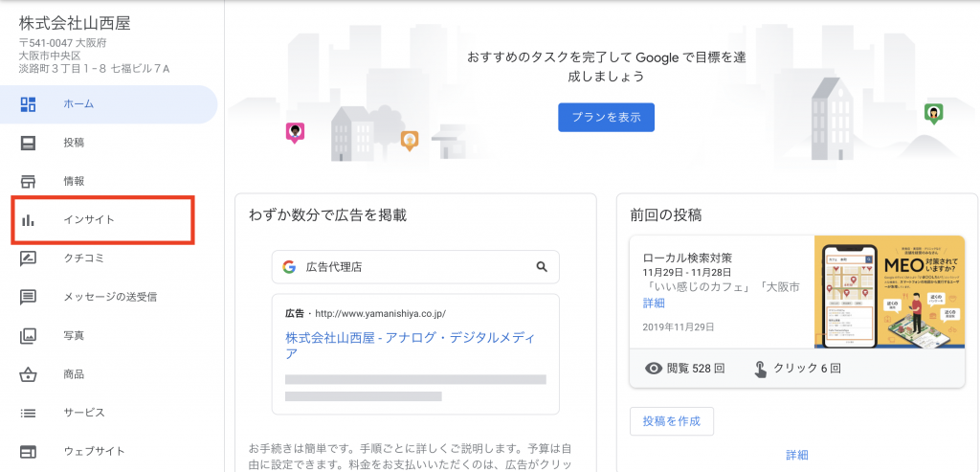Viewport: 980px width, 472px height.
Task: Click the 商品 basket icon
Action: click(x=28, y=374)
